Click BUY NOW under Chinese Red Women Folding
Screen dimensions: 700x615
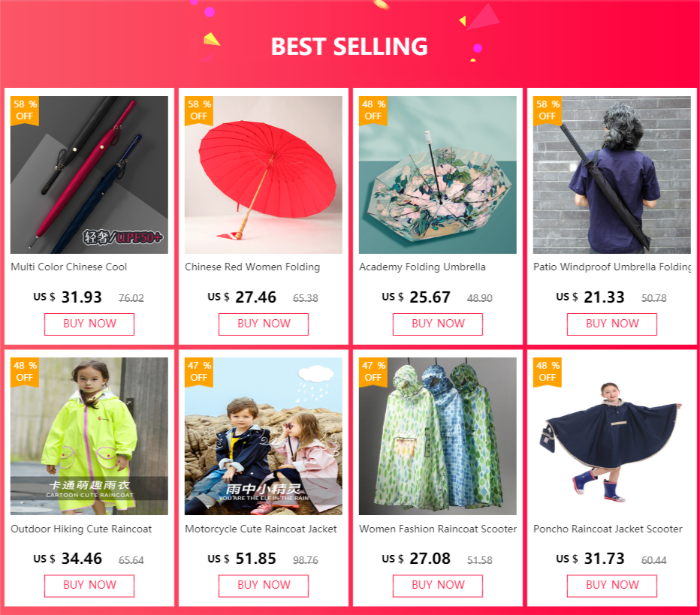(264, 324)
